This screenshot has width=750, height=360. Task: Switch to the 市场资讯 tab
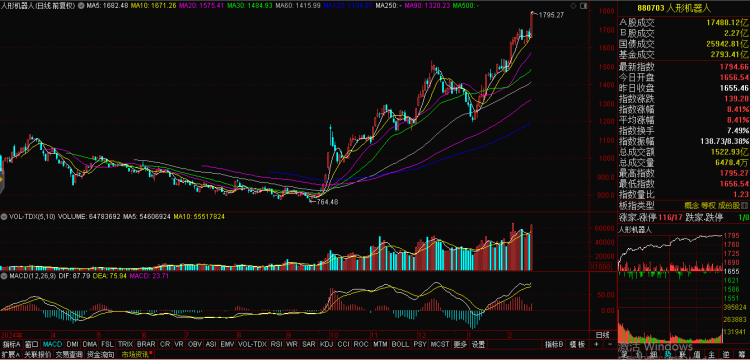135,355
